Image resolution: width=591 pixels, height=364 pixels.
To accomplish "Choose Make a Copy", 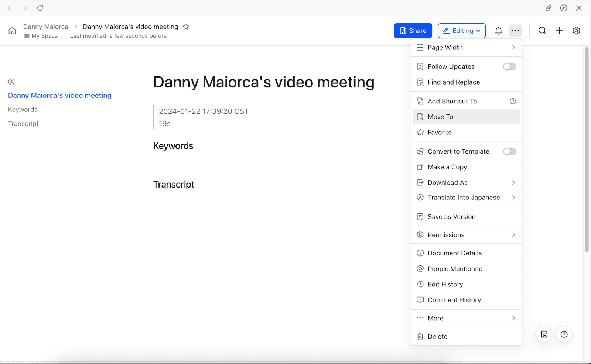I will click(466, 167).
